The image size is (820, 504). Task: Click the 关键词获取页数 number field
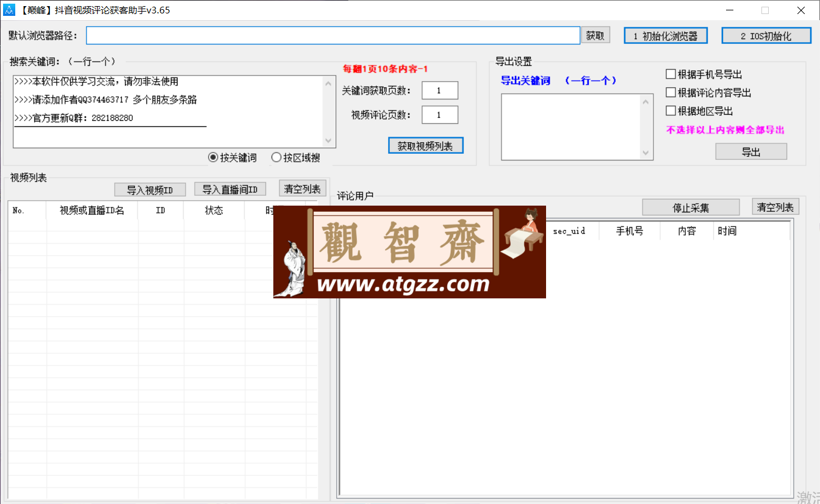[439, 90]
